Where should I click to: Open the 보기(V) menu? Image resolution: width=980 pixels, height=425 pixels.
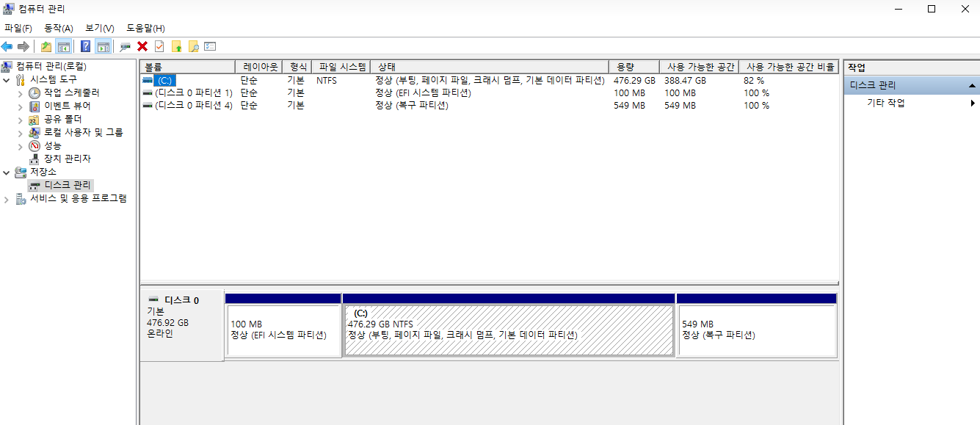coord(100,28)
